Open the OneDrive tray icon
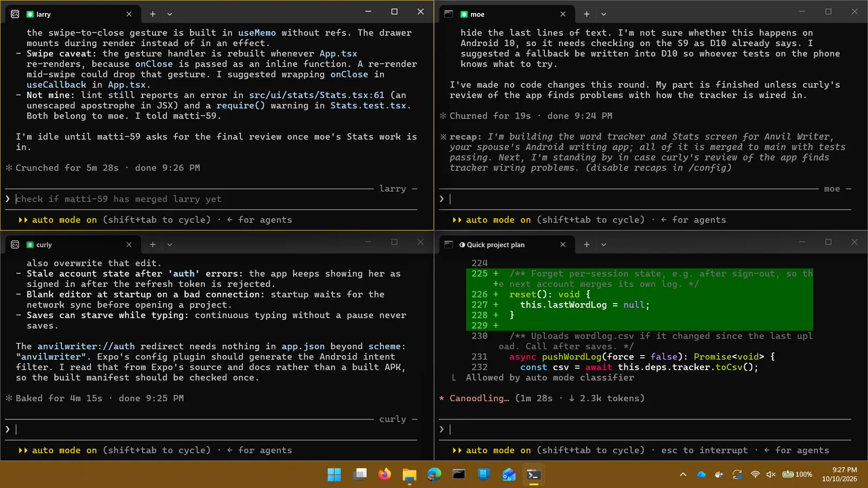This screenshot has width=868, height=488. pyautogui.click(x=701, y=474)
